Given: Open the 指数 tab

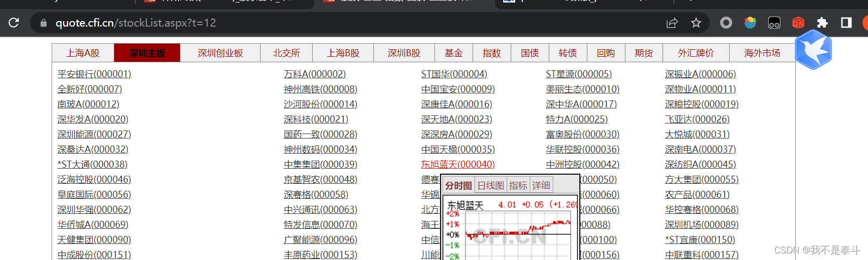Looking at the screenshot, I should point(492,53).
